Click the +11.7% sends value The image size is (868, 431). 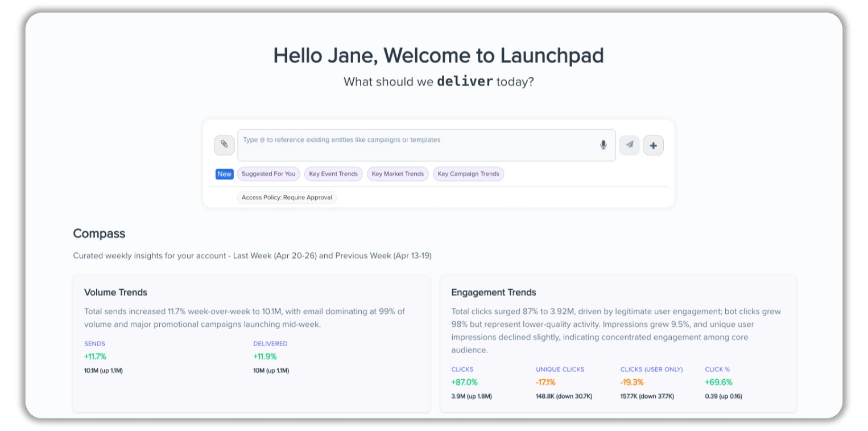[95, 356]
